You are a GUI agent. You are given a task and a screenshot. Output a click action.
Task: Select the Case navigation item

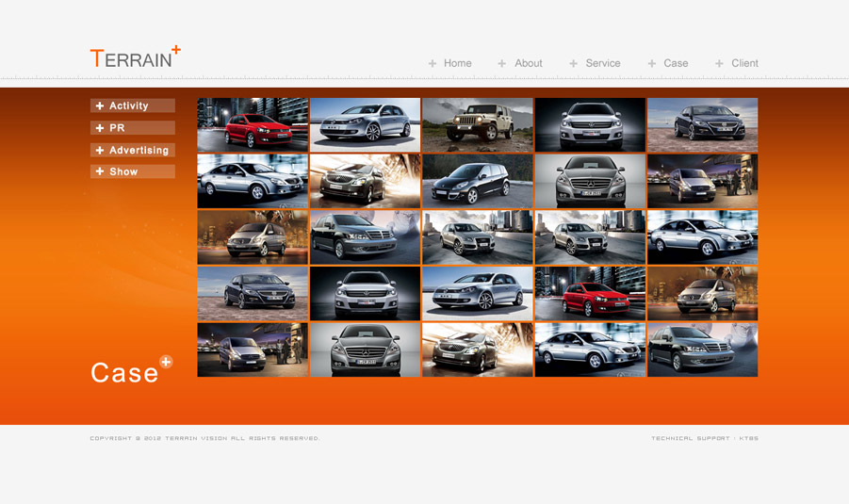point(676,63)
